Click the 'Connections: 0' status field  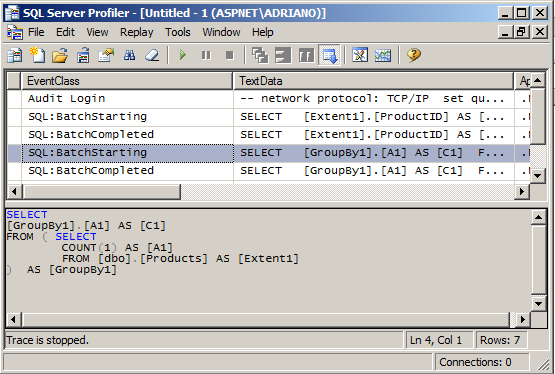(x=482, y=362)
